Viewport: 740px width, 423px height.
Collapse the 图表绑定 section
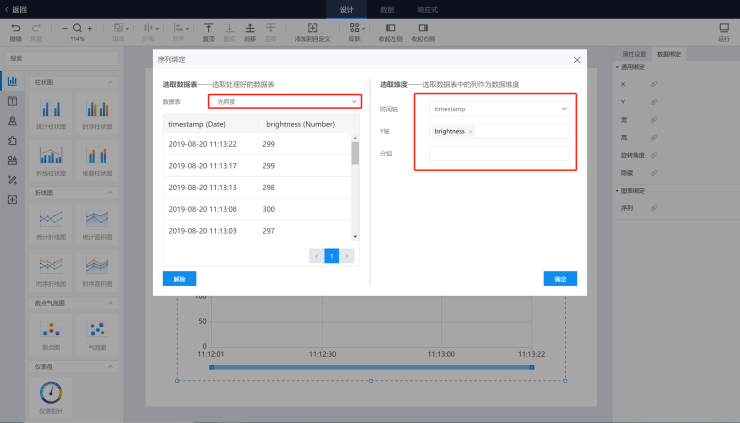point(617,191)
